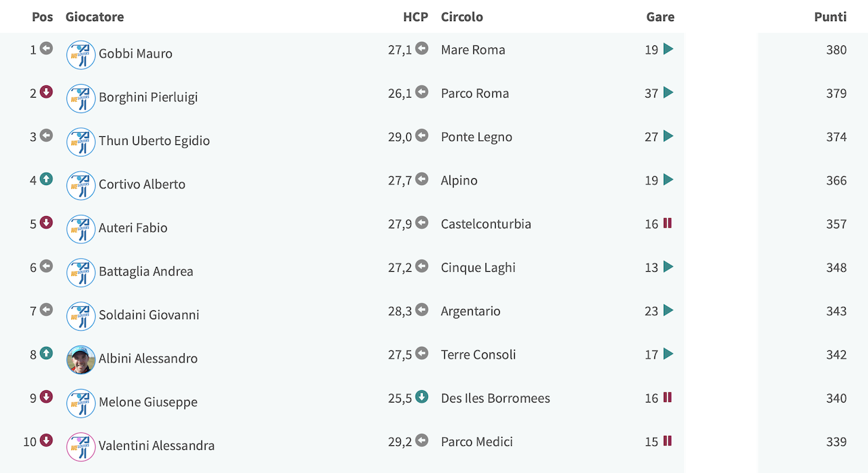Open Albini Alessandro's profile photo

point(81,360)
